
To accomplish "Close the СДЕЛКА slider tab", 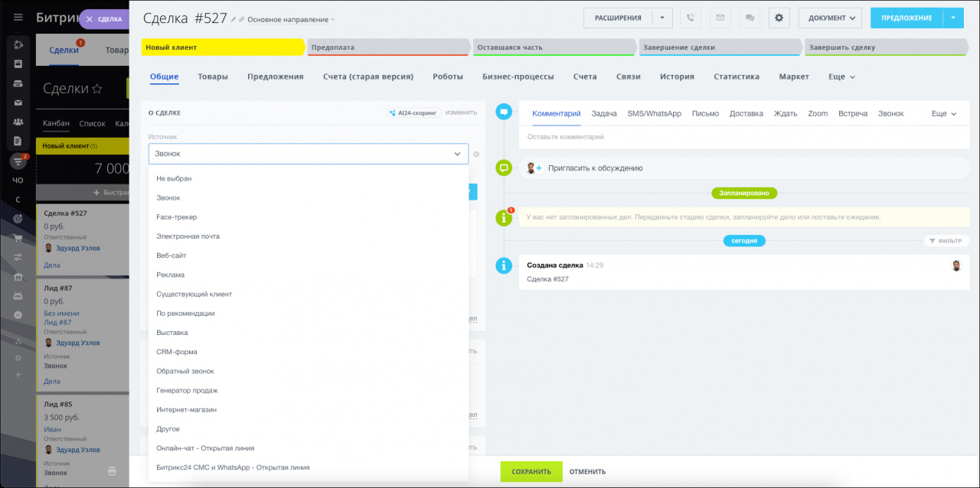I will click(x=89, y=19).
